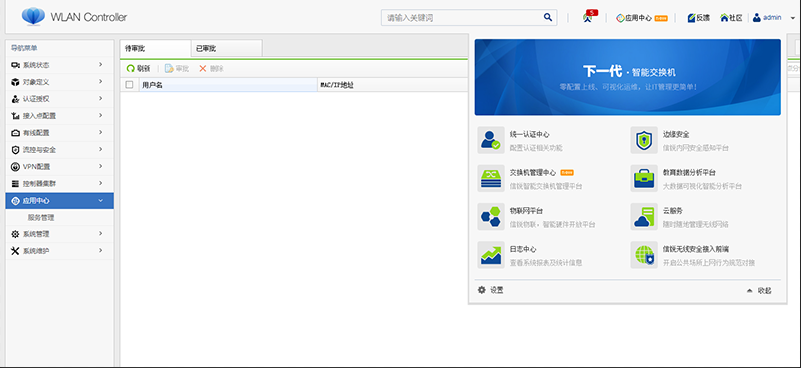Screen dimensions: 801x368
Task: Expand the 系统维护 chevron
Action: point(101,250)
